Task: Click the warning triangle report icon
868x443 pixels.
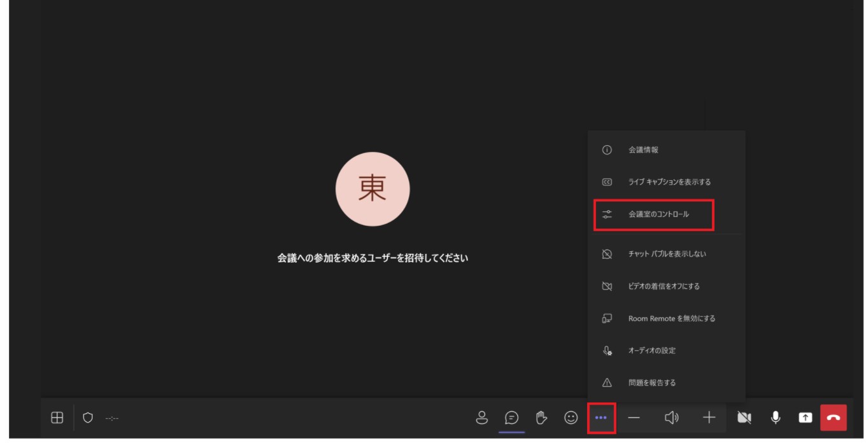Action: tap(607, 383)
